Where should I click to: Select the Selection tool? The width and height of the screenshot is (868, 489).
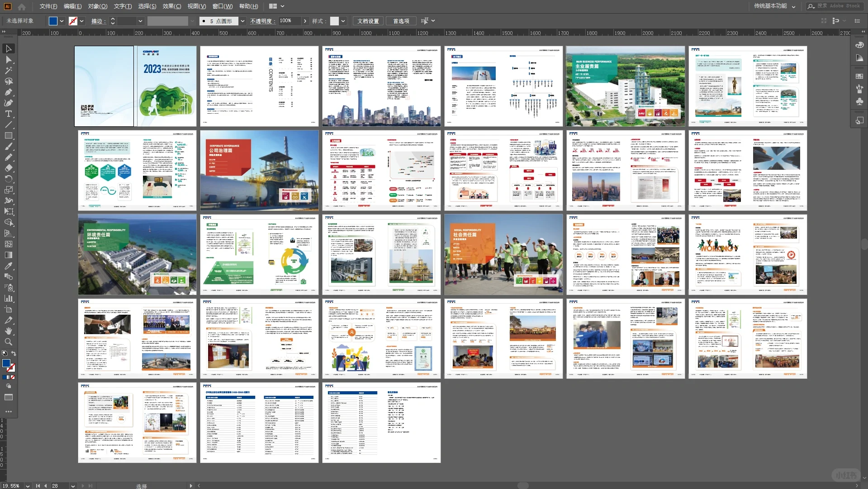(8, 48)
